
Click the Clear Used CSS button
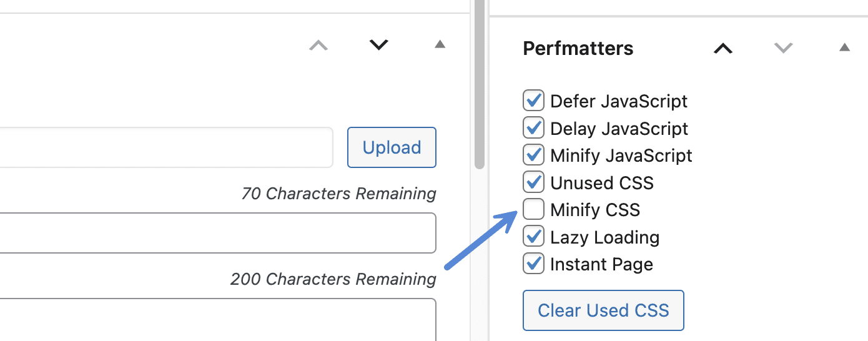[x=603, y=310]
